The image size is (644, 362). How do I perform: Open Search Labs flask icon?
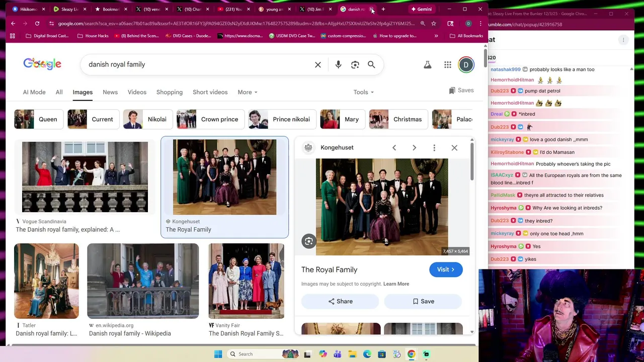[427, 64]
